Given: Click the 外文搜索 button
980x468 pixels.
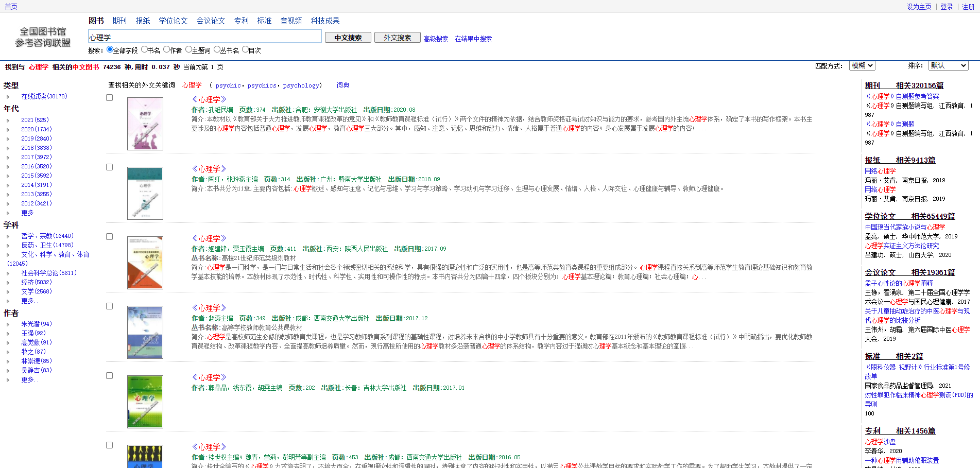Looking at the screenshot, I should (x=397, y=37).
